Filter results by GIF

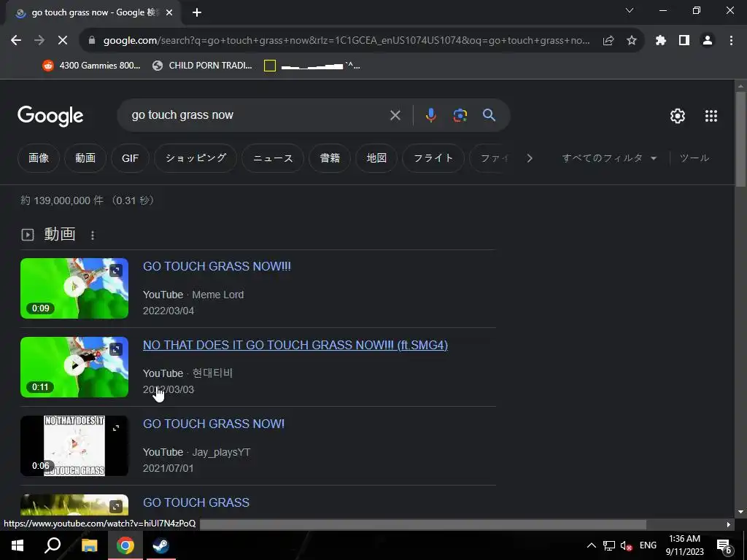coord(130,158)
